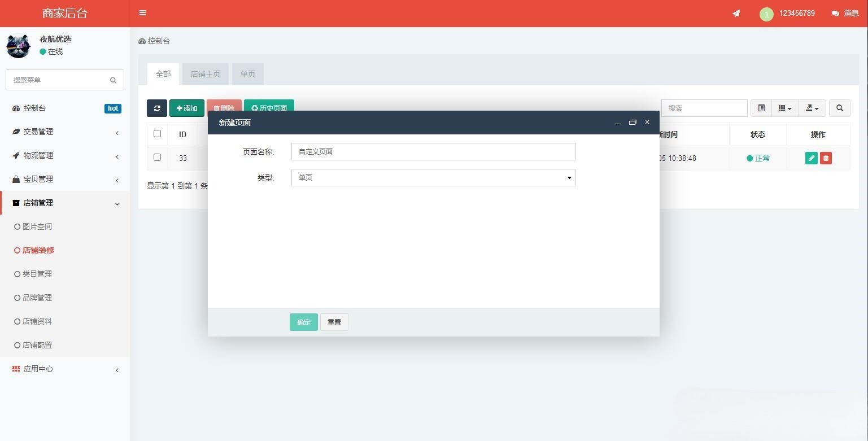Click the 页面名称 input field with 自定义页面

point(433,151)
